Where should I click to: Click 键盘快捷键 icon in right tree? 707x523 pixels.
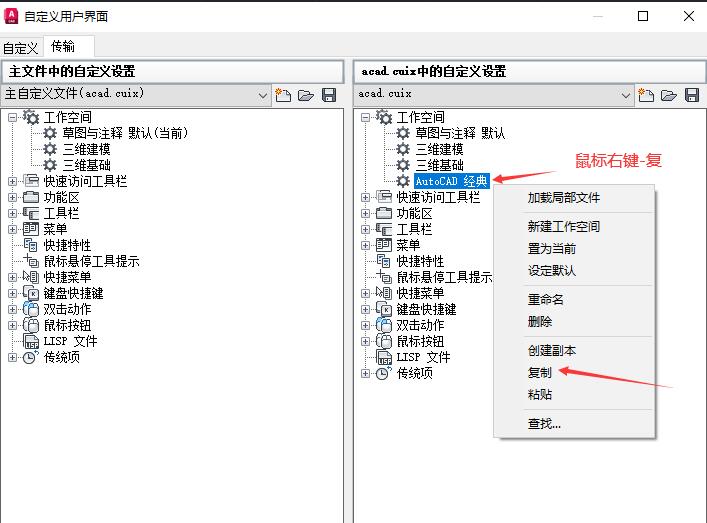(384, 309)
